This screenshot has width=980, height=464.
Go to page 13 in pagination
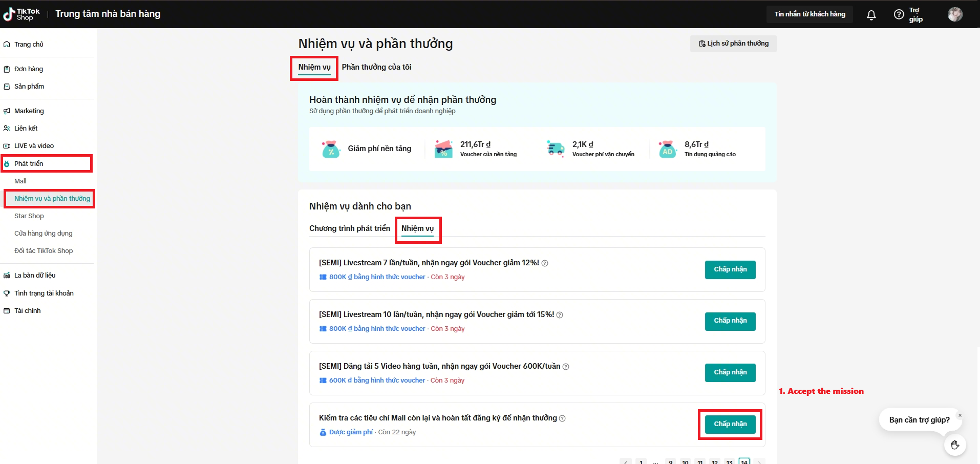click(729, 461)
